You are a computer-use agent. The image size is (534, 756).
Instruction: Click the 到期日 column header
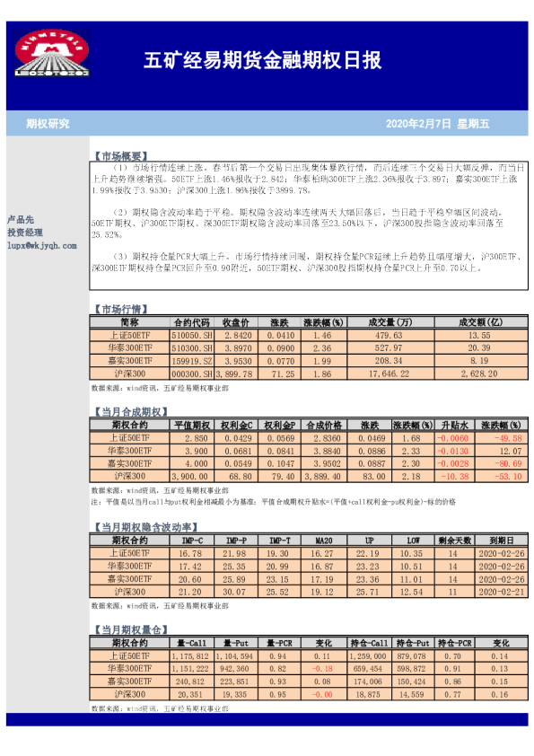(x=501, y=541)
